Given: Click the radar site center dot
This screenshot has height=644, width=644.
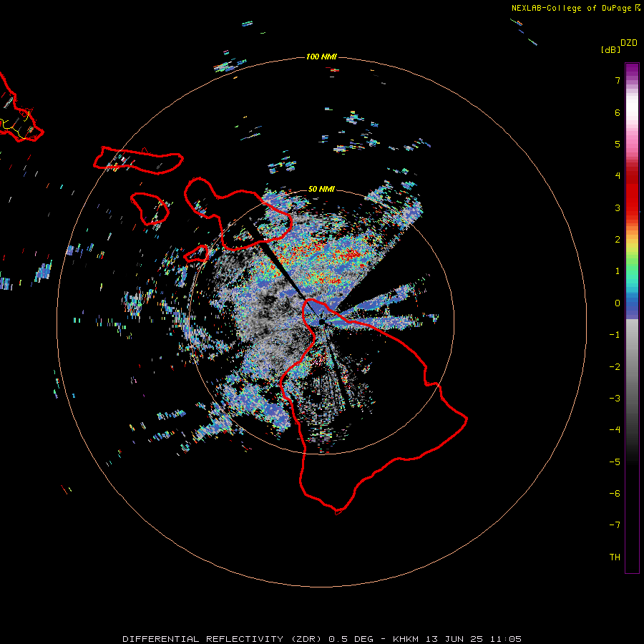Looking at the screenshot, I should [321, 322].
